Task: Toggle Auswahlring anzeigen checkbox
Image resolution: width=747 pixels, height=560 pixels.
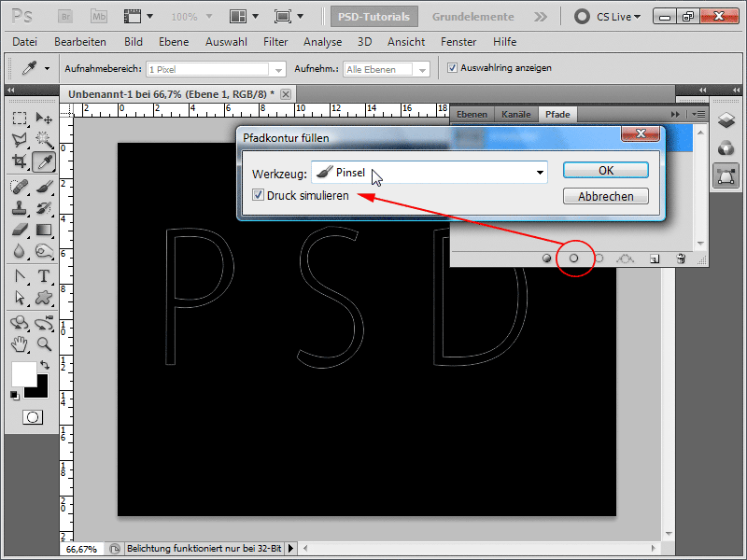Action: coord(452,67)
